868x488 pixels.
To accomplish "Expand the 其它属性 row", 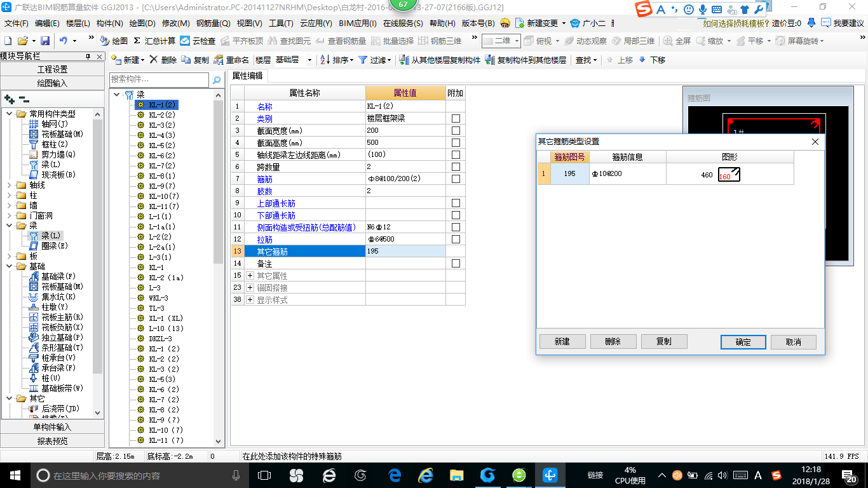I will coord(250,276).
